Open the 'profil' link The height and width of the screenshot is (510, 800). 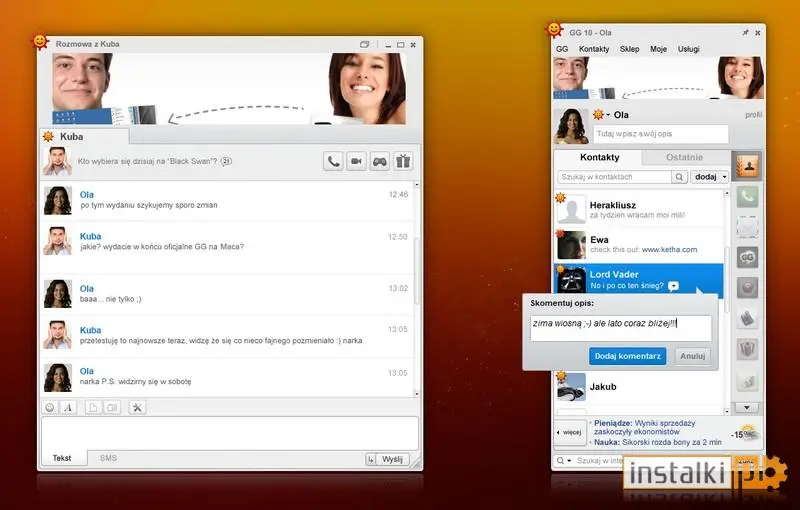click(x=754, y=115)
